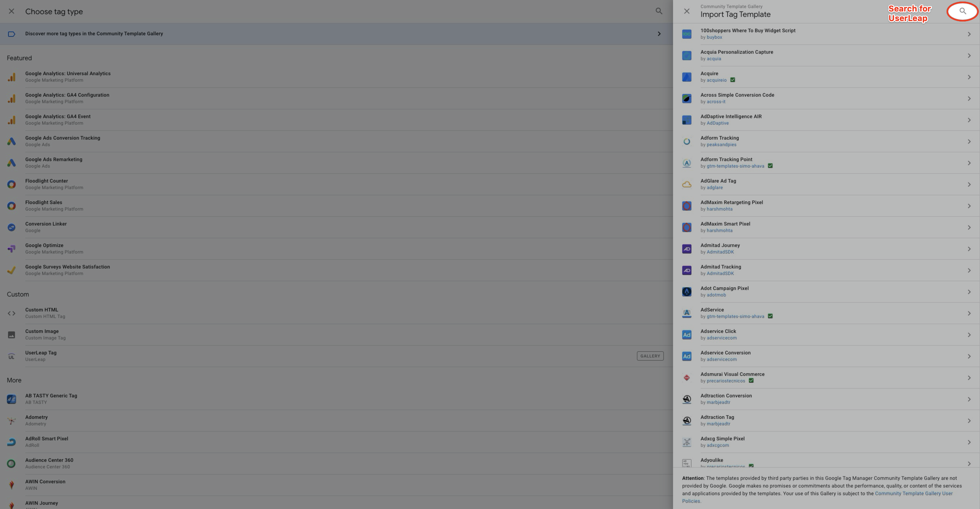The image size is (980, 509).
Task: Click the Custom HTML code brackets icon
Action: click(x=12, y=313)
